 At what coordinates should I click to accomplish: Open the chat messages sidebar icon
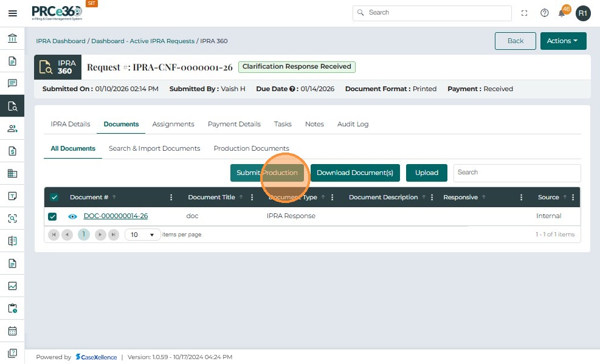tap(12, 83)
